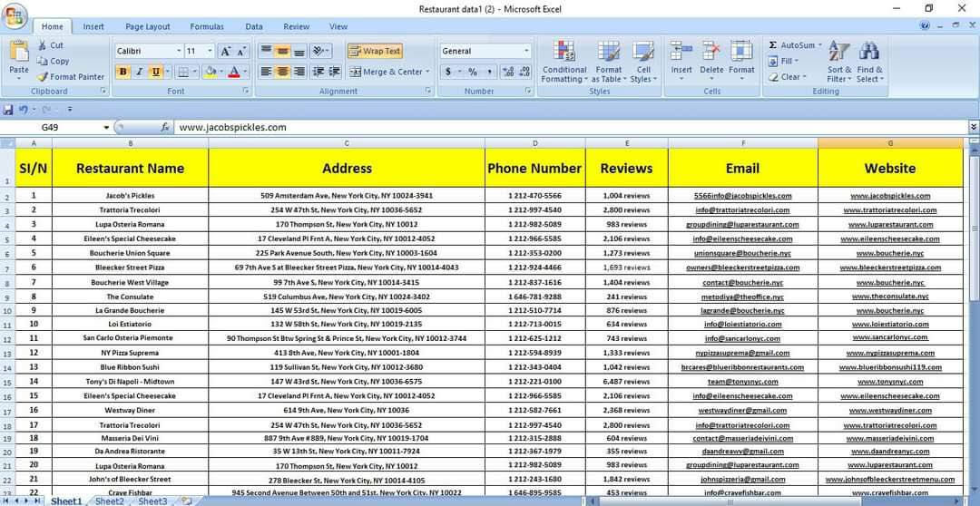Screen dimensions: 980x506
Task: Toggle Bold formatting
Action: click(x=123, y=72)
